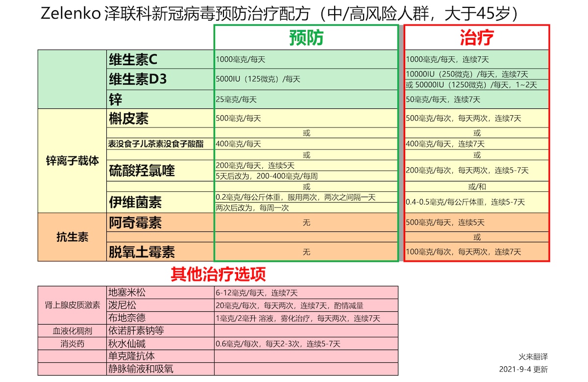588x382 pixels.
Task: Select the 肾上腺皮质激素 category cell
Action: [x=72, y=305]
